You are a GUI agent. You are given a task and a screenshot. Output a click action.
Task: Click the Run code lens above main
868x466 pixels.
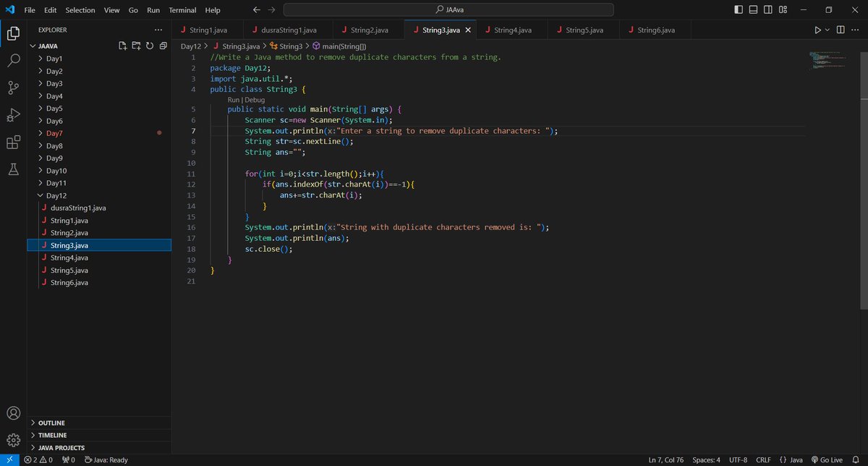233,100
